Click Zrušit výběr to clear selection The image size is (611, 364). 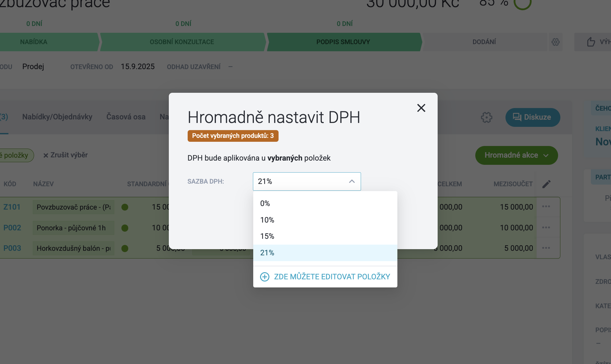pos(66,155)
